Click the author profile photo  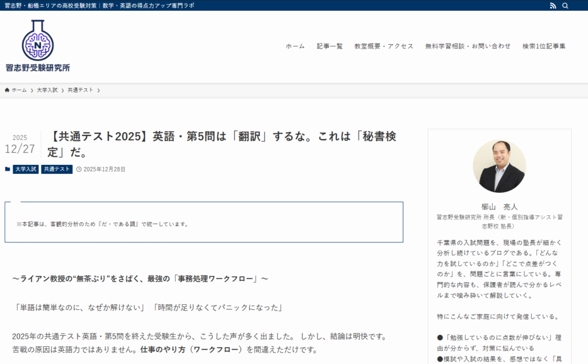(499, 166)
